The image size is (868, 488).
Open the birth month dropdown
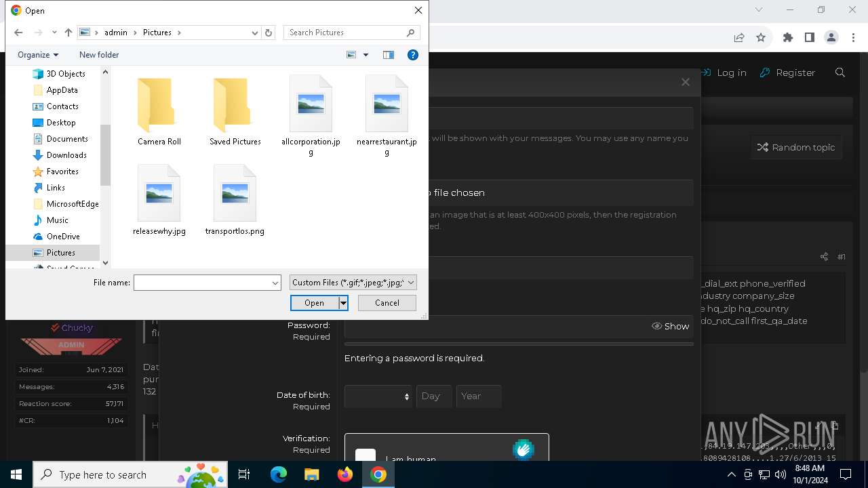(x=378, y=396)
